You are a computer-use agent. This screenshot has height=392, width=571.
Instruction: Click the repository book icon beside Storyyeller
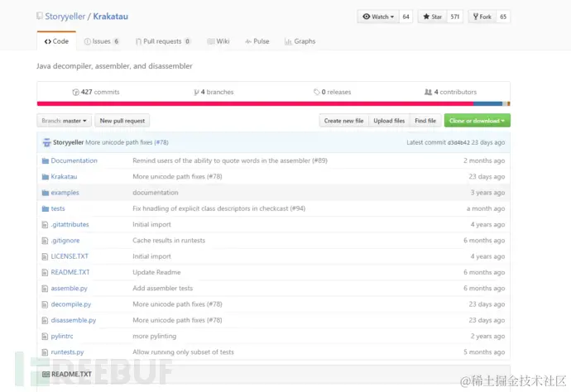tap(40, 16)
